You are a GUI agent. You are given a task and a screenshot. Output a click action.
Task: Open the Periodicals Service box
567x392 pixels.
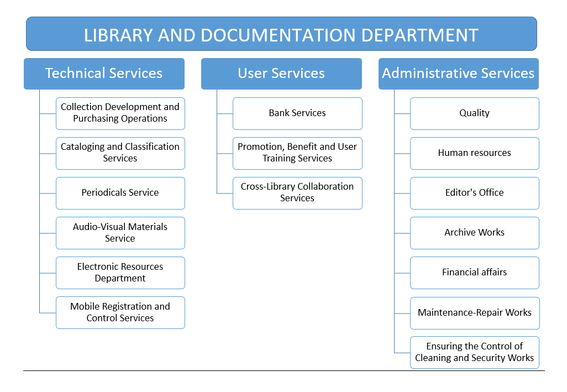120,193
